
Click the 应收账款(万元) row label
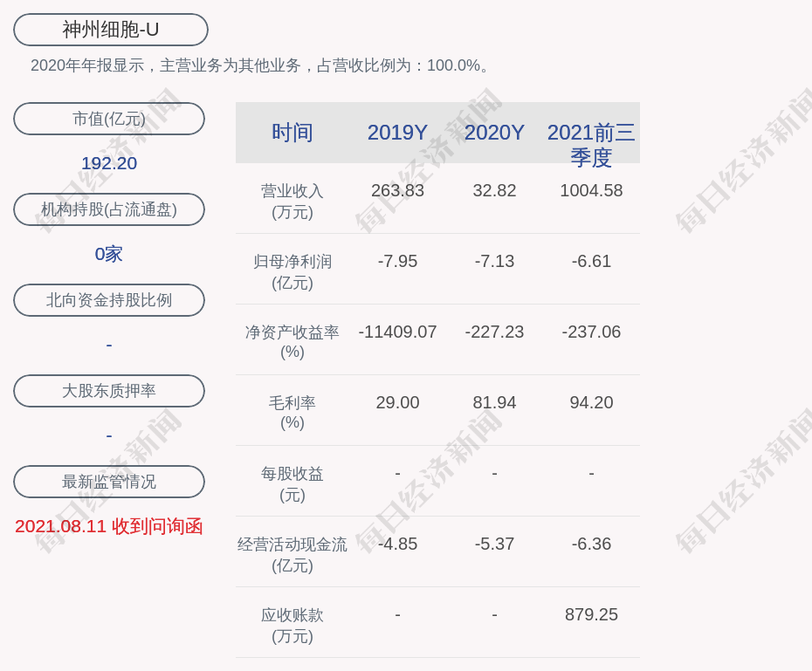pos(292,626)
